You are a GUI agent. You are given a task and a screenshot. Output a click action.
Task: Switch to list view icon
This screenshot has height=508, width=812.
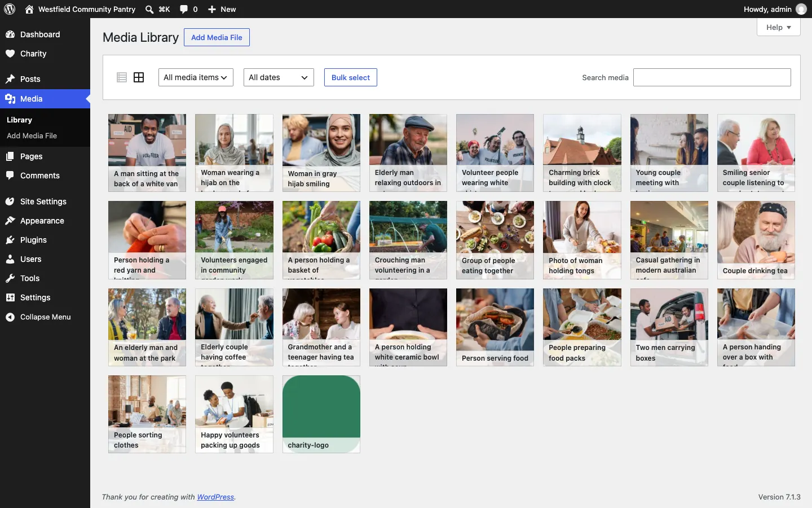tap(122, 77)
